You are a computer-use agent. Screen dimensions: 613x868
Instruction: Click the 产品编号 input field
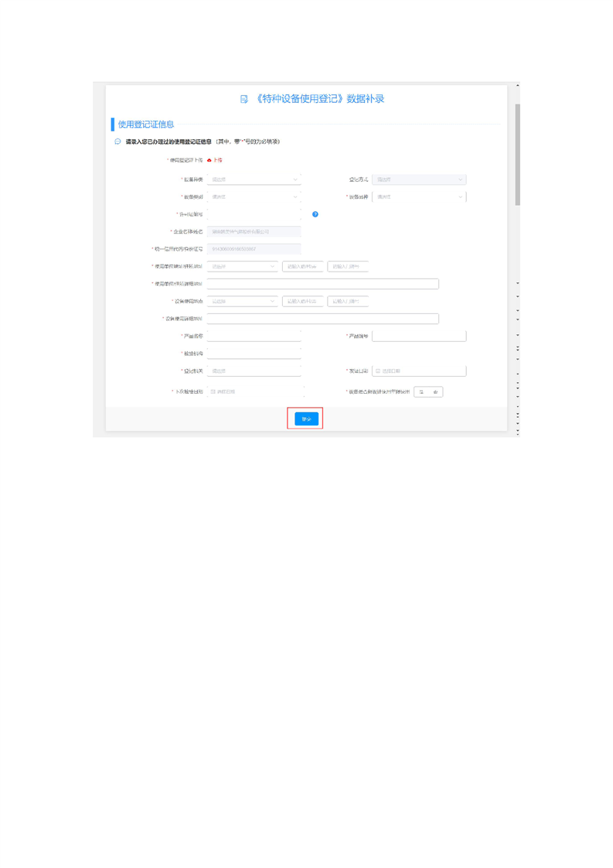419,337
